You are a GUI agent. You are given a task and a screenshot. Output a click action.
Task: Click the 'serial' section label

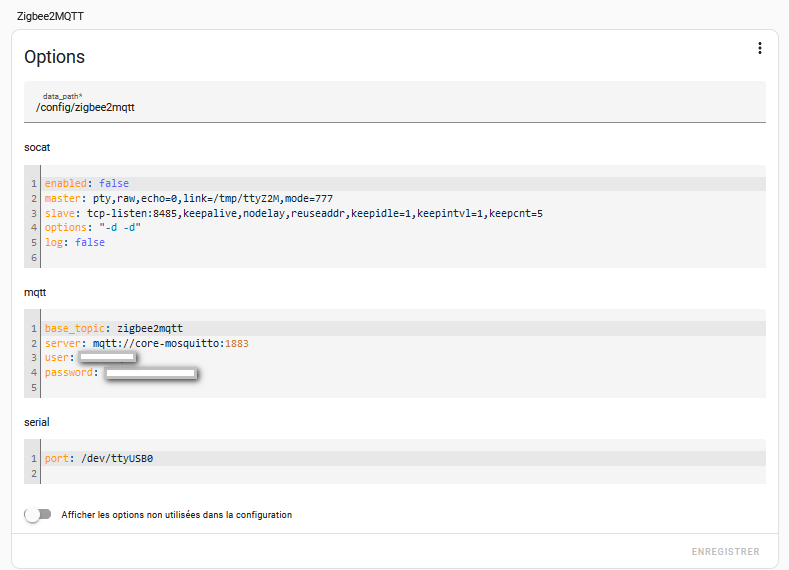37,422
